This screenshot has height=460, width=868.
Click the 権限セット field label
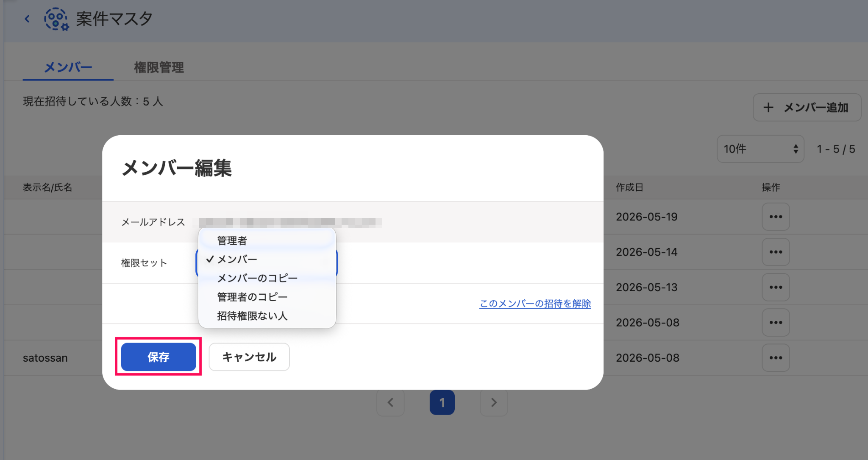pos(144,263)
